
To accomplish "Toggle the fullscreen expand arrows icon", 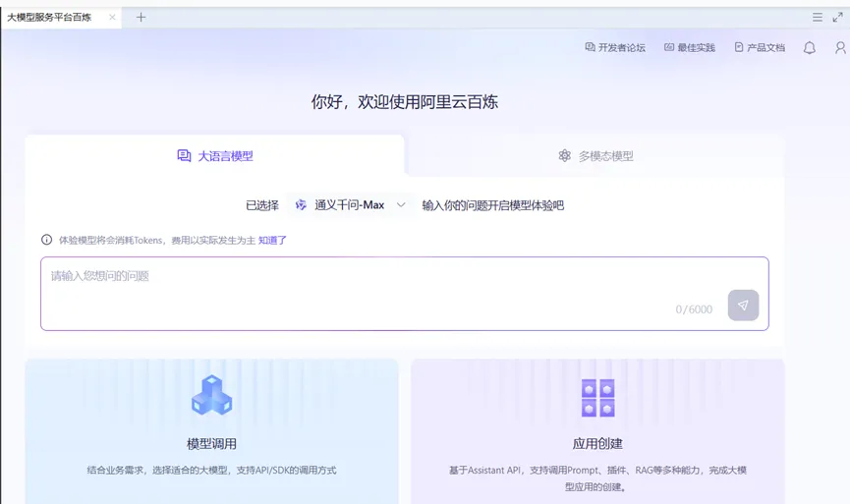I will pos(837,18).
